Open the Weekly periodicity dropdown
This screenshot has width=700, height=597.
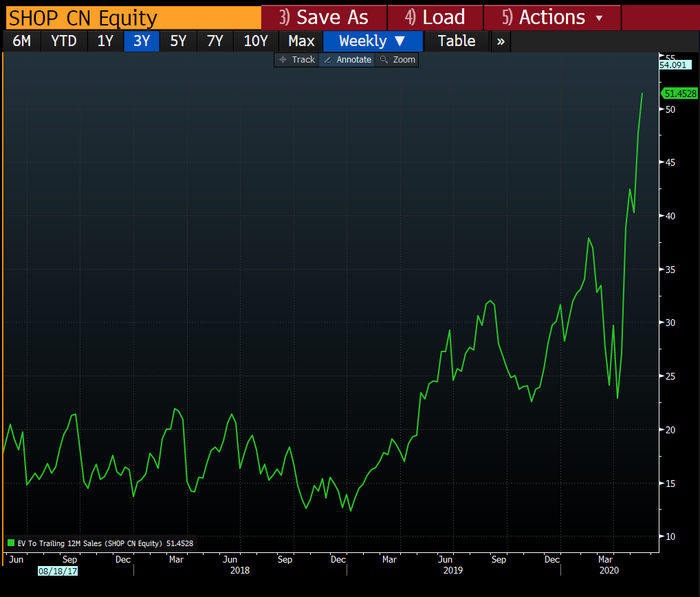(373, 41)
